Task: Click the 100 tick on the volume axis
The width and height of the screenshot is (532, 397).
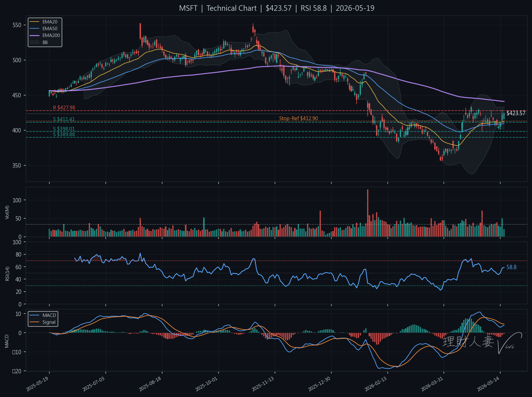Action: (x=17, y=201)
